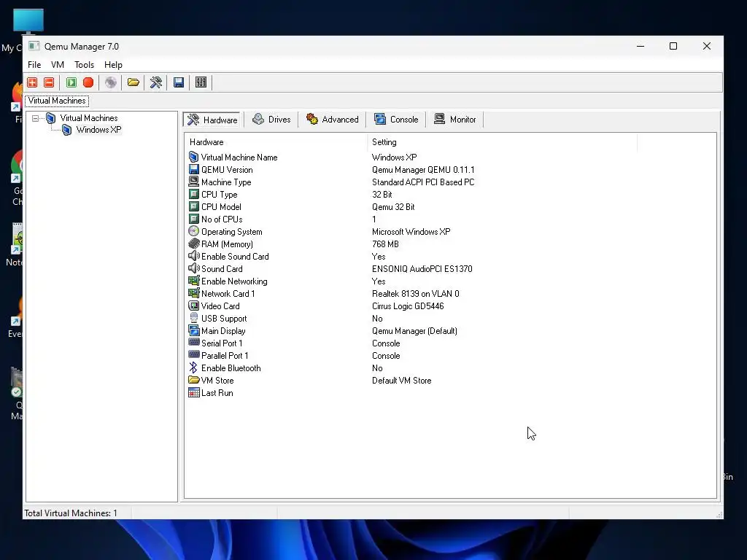Click the Operating System disc icon
Viewport: 747px width, 560px height.
click(193, 231)
